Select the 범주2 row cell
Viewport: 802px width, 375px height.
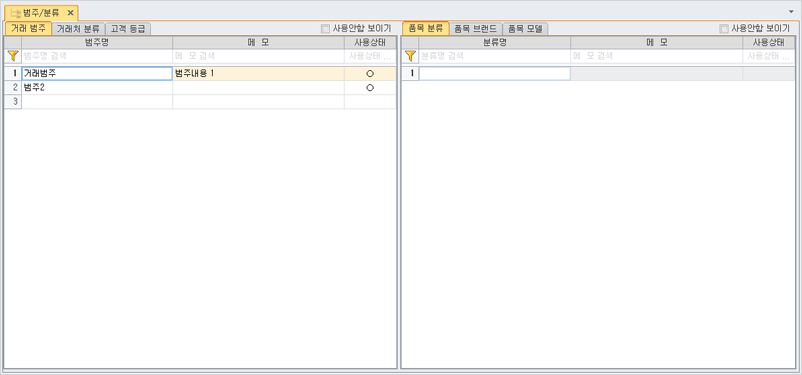97,87
